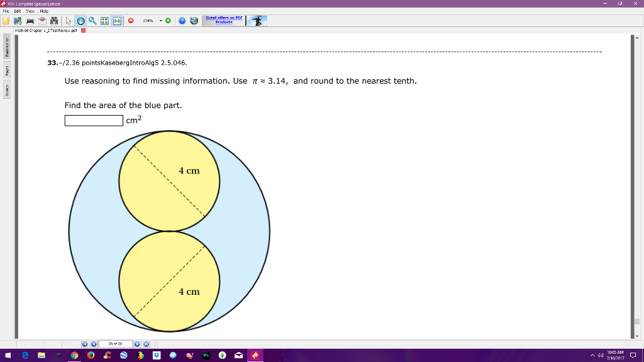Print the test review PDF
Viewport: 644px width, 362px height.
(29, 19)
